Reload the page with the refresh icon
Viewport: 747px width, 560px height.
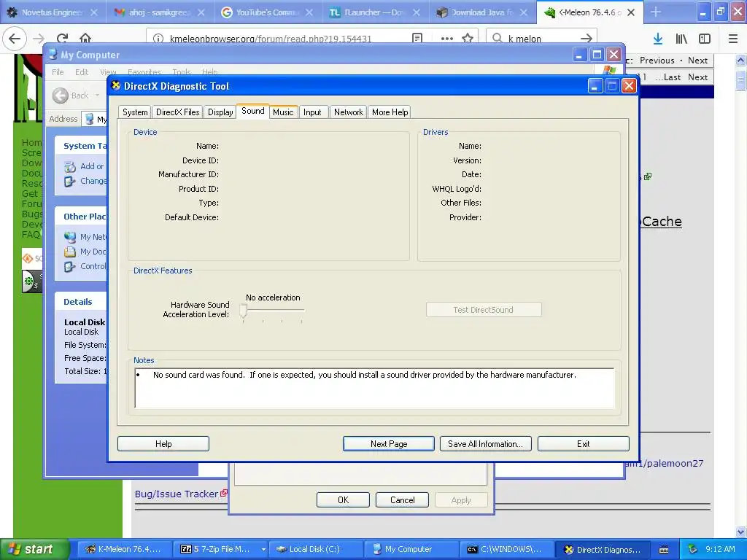coord(63,39)
